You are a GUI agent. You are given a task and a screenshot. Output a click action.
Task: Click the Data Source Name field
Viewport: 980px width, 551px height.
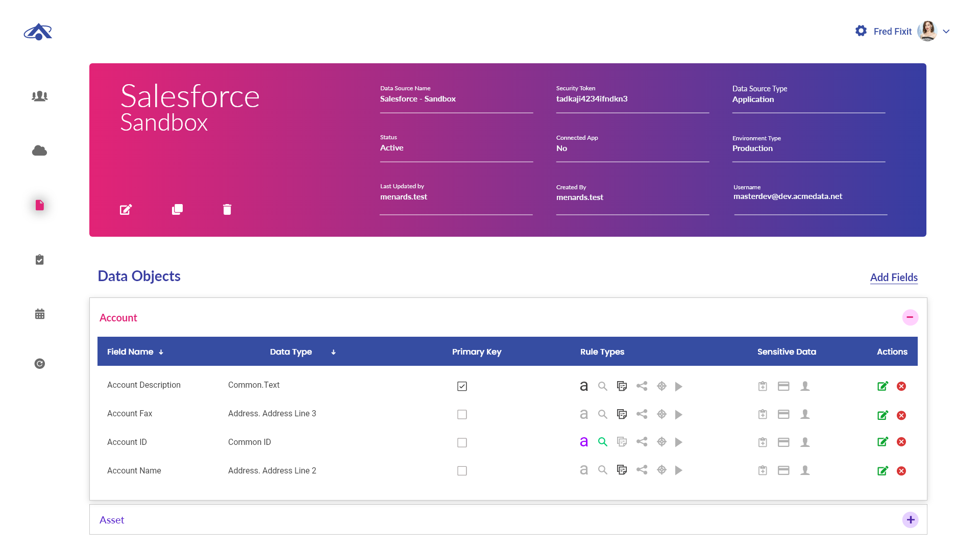tap(456, 99)
